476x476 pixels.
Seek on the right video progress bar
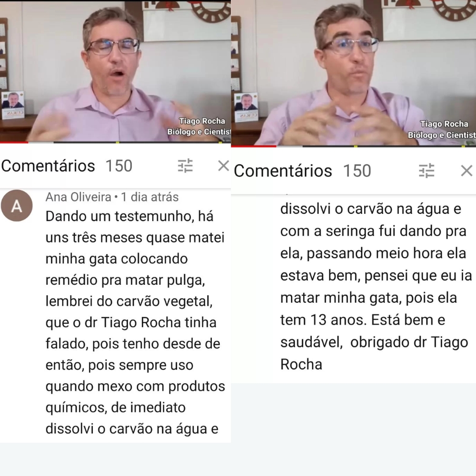[x=353, y=146]
